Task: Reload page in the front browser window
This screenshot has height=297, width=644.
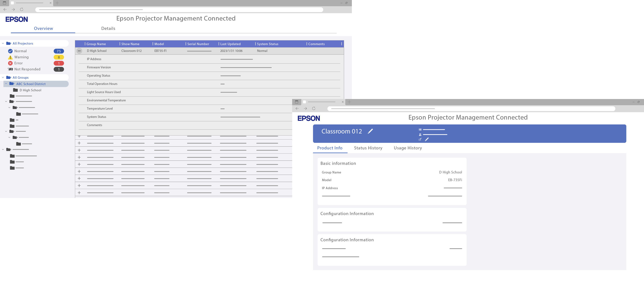Action: [x=314, y=109]
